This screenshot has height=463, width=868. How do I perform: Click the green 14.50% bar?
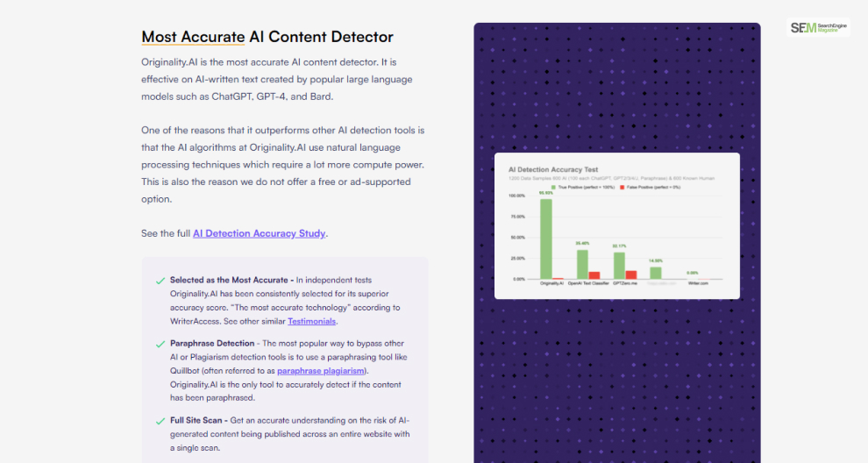[656, 273]
